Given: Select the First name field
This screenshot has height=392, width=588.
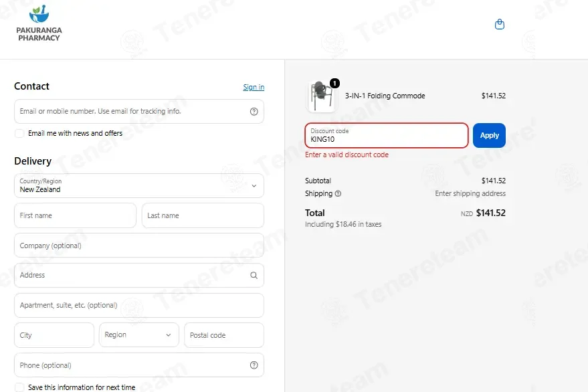Looking at the screenshot, I should click(75, 215).
